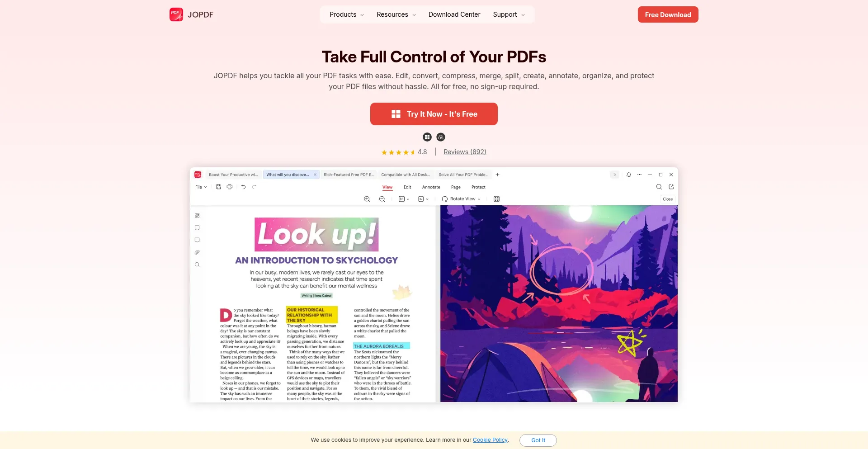Expand the Resources dropdown menu
868x449 pixels.
(396, 14)
